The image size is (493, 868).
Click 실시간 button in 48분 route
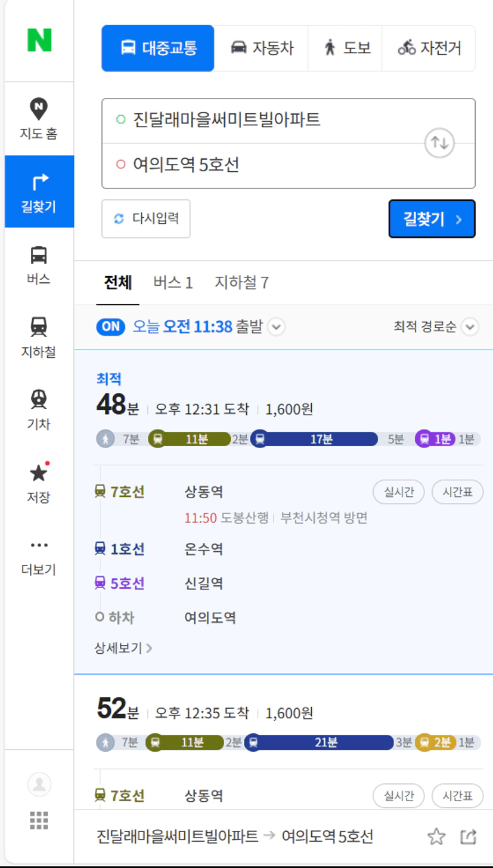(398, 492)
